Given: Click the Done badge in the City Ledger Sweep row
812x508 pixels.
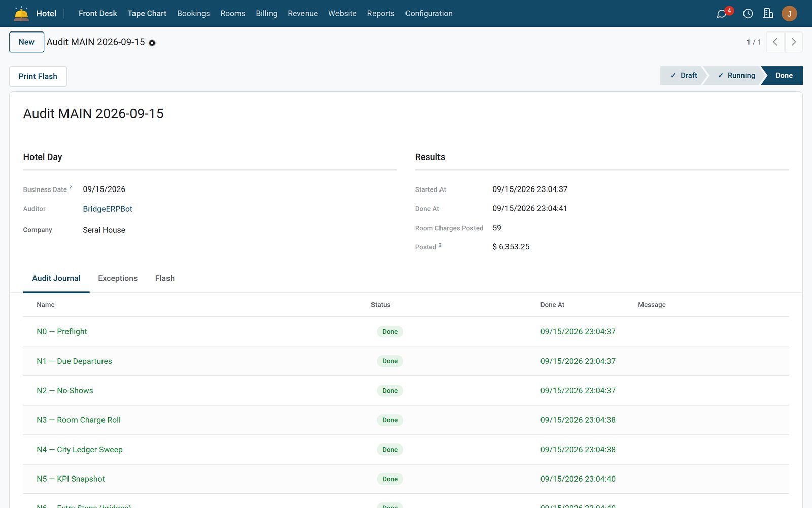Looking at the screenshot, I should [x=390, y=450].
